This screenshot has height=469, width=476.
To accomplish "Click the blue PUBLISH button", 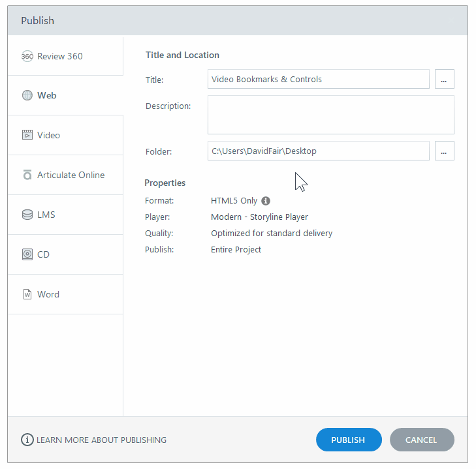I will pyautogui.click(x=349, y=440).
